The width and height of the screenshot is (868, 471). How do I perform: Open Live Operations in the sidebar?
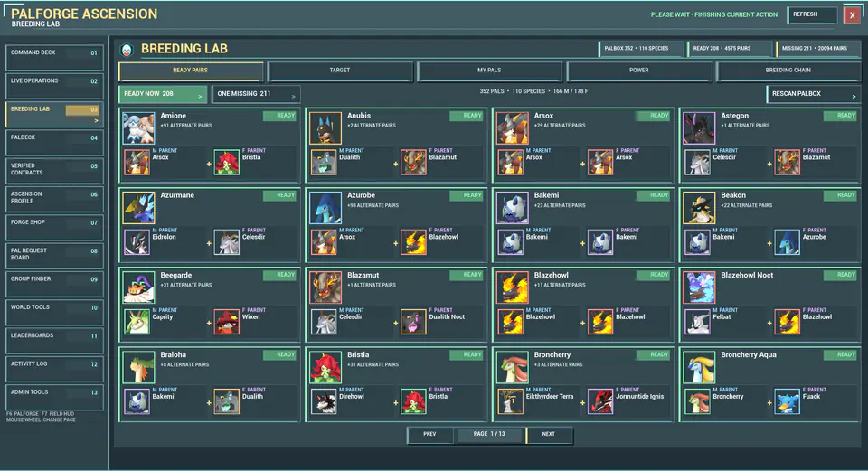(x=54, y=86)
